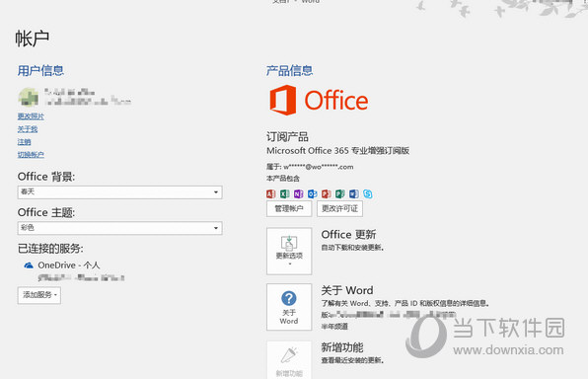
Task: Click the 注销 link to sign out
Action: pos(24,142)
